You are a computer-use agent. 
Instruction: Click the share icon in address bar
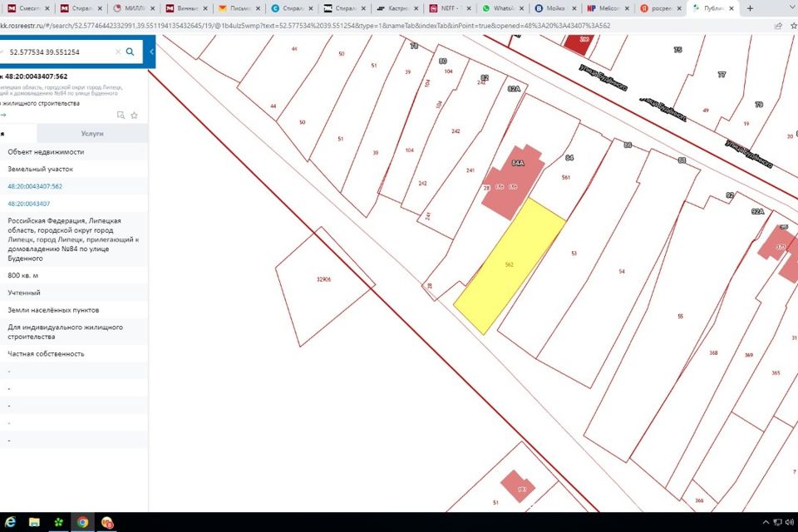pos(778,26)
